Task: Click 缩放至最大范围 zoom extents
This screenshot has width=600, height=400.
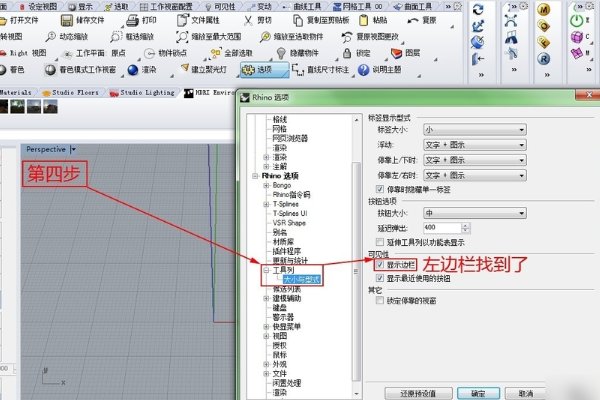Action: click(209, 37)
